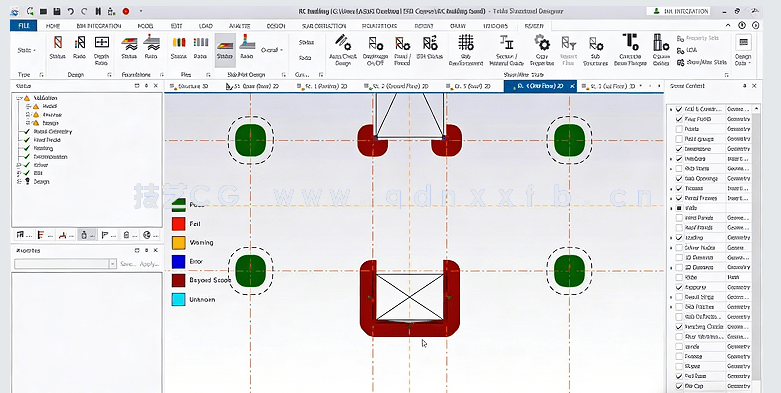Expand the Slab Patches row arrow
Image resolution: width=781 pixels, height=393 pixels.
pos(671,307)
